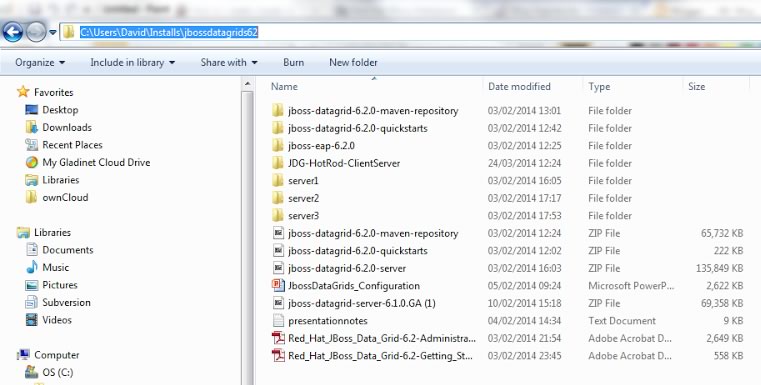Click date 03/02/2014 17:53
This screenshot has height=385, width=761.
pos(524,216)
